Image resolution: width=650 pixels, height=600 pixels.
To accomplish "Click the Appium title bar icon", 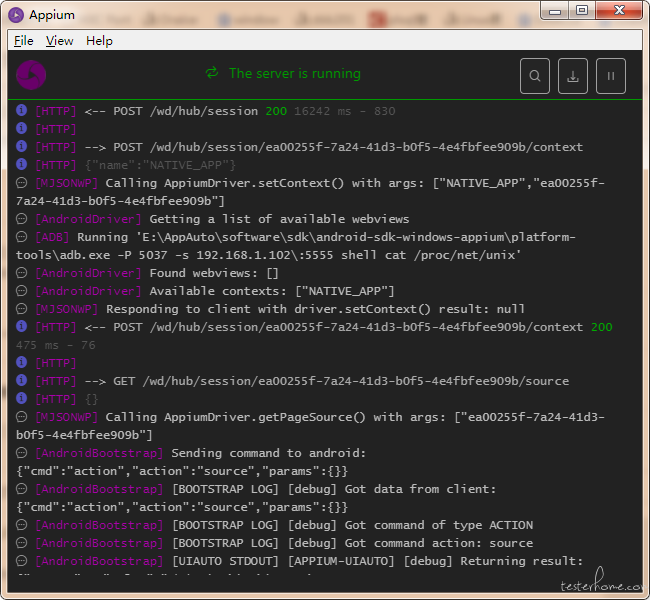I will click(x=16, y=15).
